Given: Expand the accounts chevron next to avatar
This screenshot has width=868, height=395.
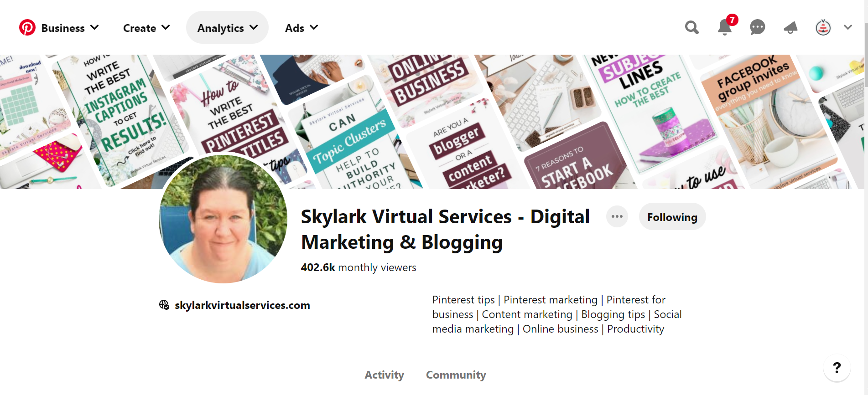Looking at the screenshot, I should [848, 28].
